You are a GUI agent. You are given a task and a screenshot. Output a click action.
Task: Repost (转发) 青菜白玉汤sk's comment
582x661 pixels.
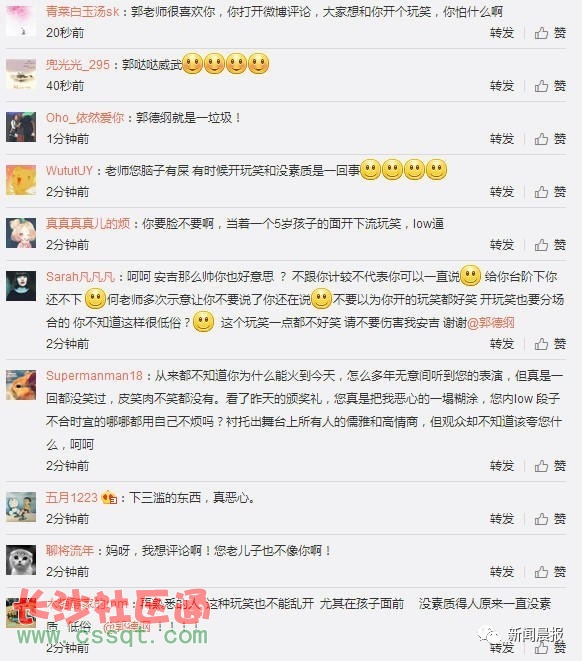(x=502, y=33)
